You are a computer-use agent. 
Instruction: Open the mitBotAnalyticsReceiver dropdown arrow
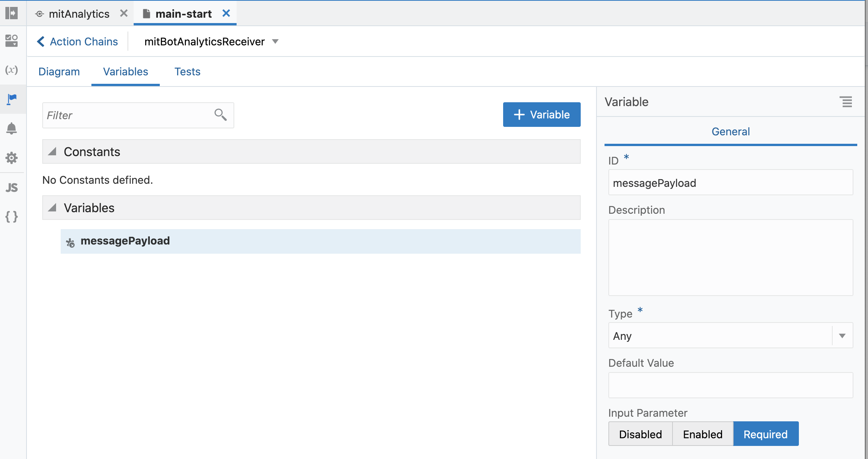point(275,42)
